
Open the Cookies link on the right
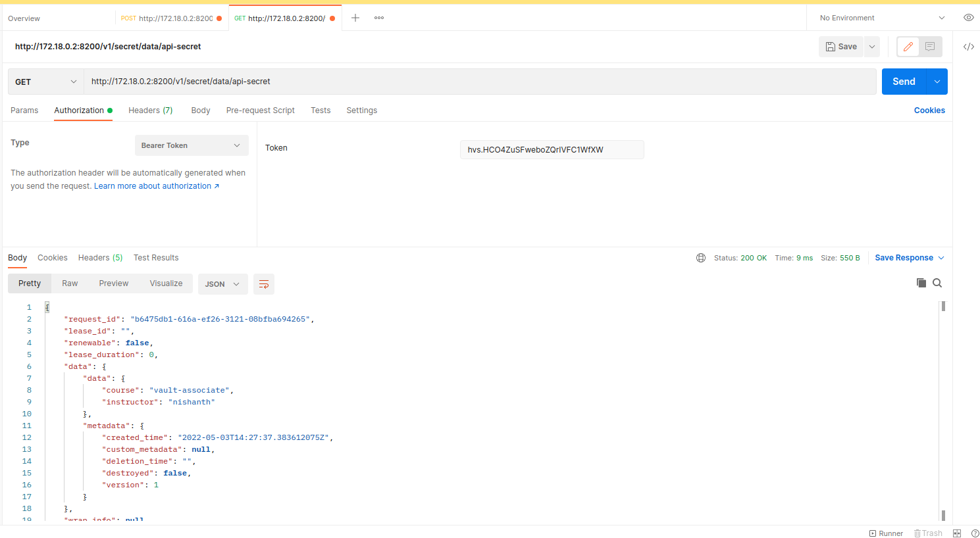(929, 110)
